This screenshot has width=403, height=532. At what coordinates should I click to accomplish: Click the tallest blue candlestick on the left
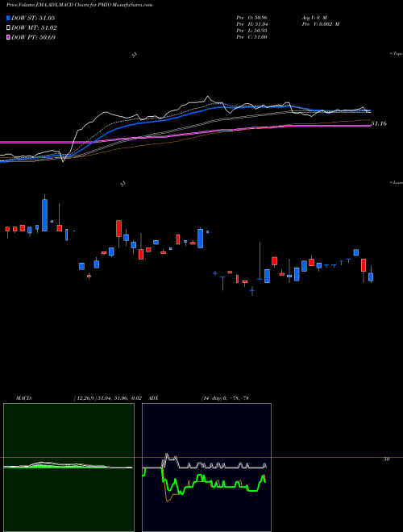[x=45, y=215]
